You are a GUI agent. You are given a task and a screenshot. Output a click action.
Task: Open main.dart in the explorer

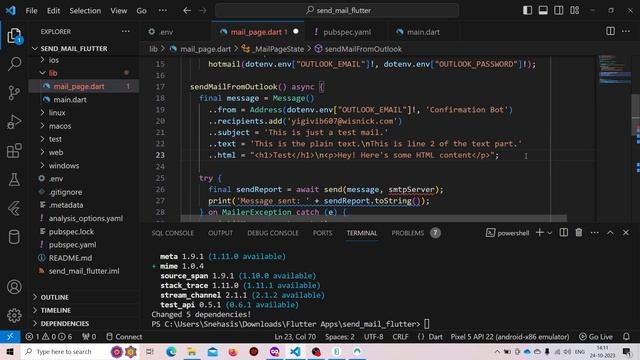click(x=84, y=100)
